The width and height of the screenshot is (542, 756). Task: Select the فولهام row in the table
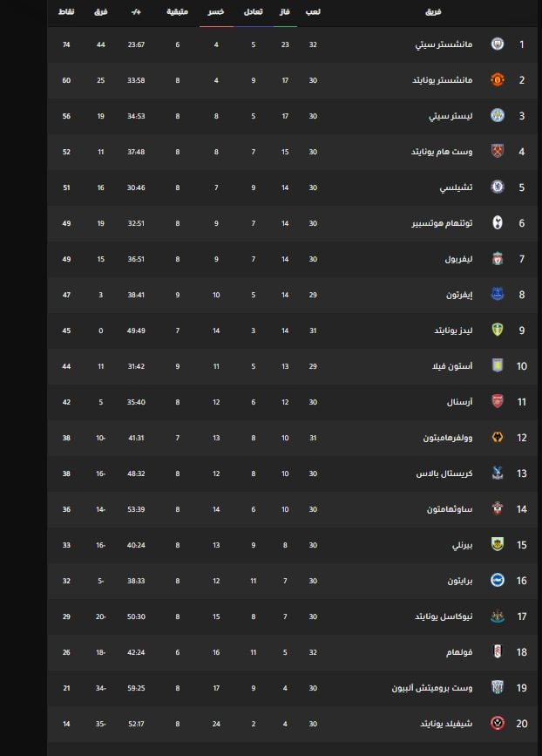coord(288,652)
